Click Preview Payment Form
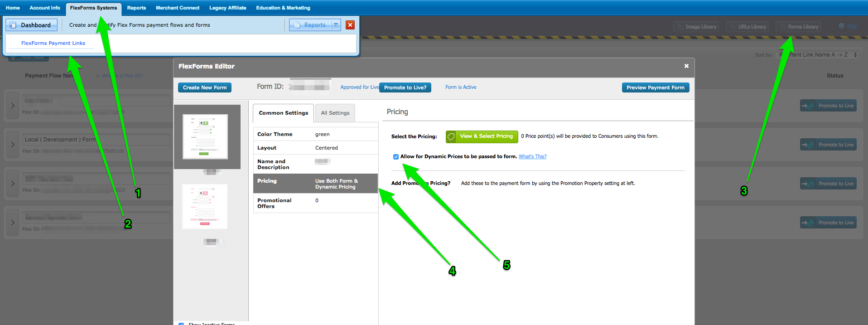 click(656, 87)
